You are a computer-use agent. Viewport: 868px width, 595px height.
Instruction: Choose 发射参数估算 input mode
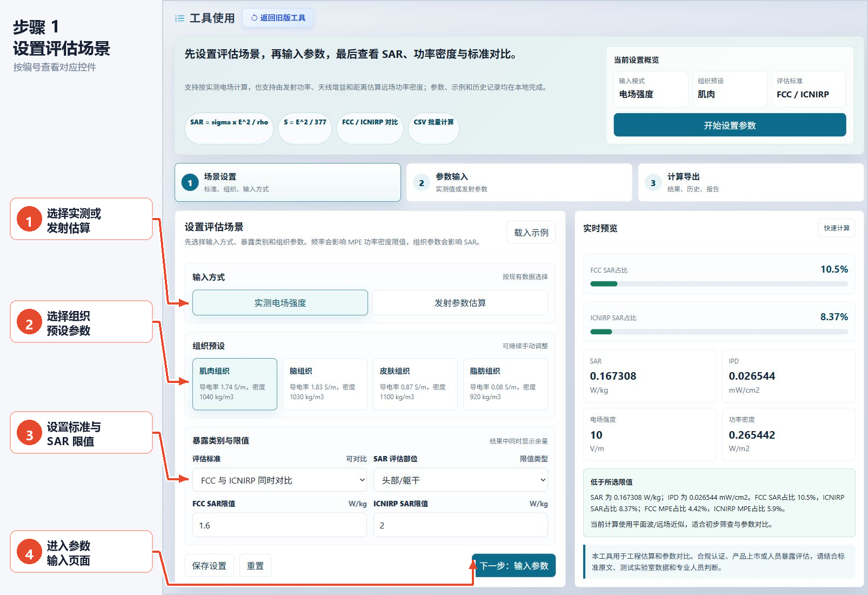460,302
